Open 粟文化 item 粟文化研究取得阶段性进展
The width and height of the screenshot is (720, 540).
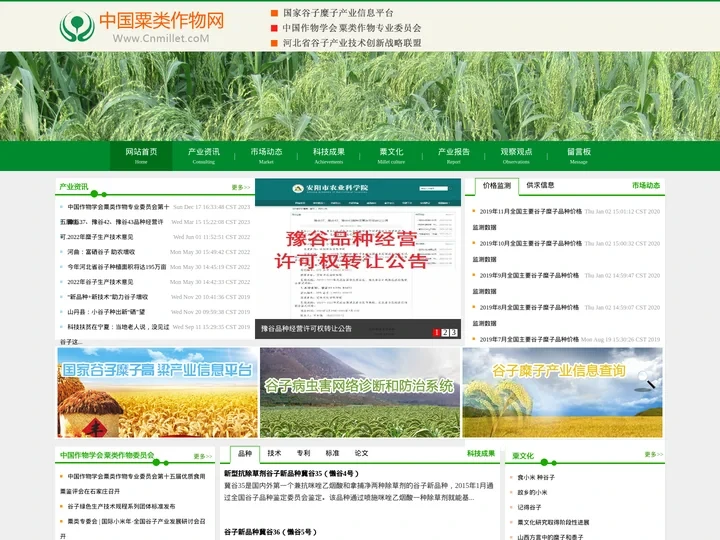point(553,523)
